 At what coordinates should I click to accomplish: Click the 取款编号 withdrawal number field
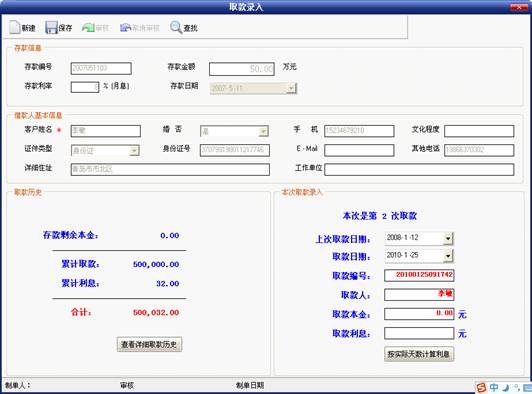(x=419, y=275)
